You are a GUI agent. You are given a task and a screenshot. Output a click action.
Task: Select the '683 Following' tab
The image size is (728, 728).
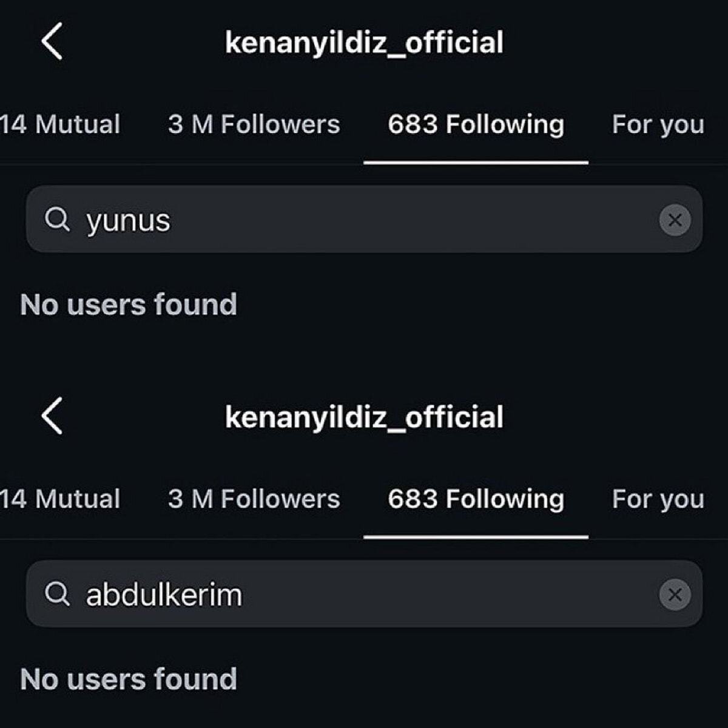pos(476,124)
